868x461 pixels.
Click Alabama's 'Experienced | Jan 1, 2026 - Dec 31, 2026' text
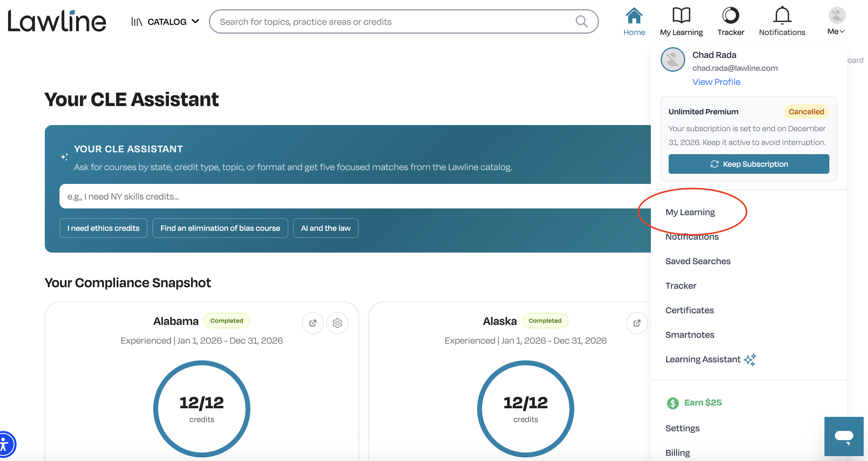point(202,341)
